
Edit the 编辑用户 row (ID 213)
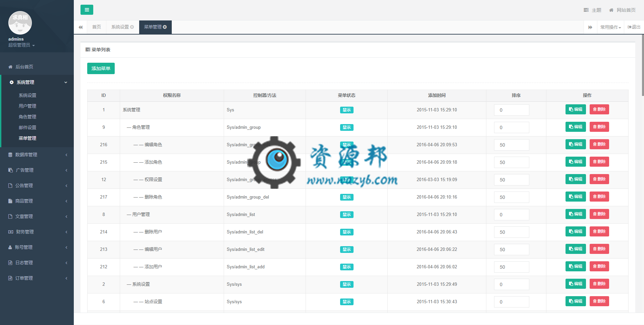(576, 249)
